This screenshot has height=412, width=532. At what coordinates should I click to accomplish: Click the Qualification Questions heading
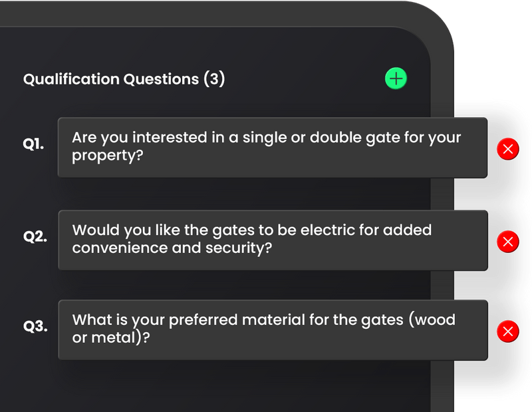(x=124, y=79)
